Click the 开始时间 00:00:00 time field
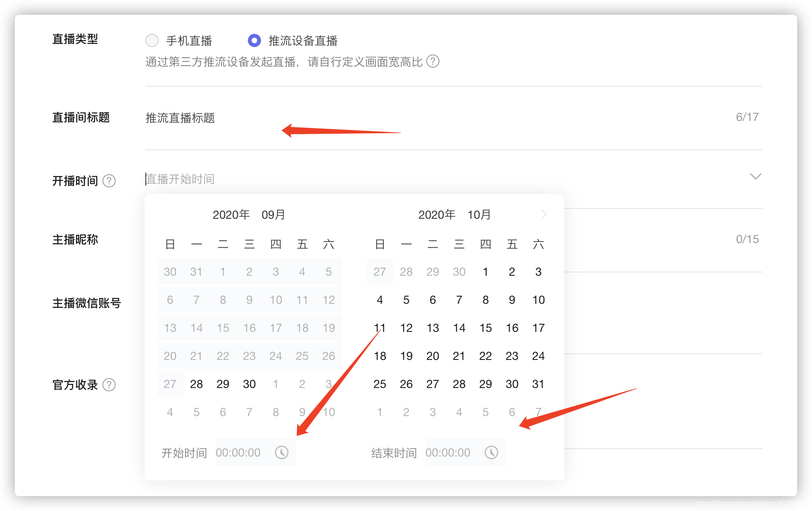The width and height of the screenshot is (812, 511). point(238,453)
